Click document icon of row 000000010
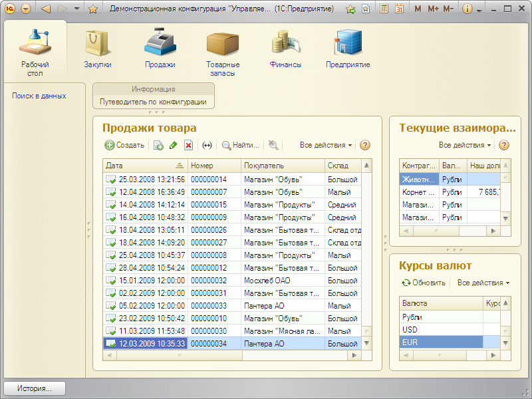This screenshot has width=532, height=399. [x=110, y=319]
